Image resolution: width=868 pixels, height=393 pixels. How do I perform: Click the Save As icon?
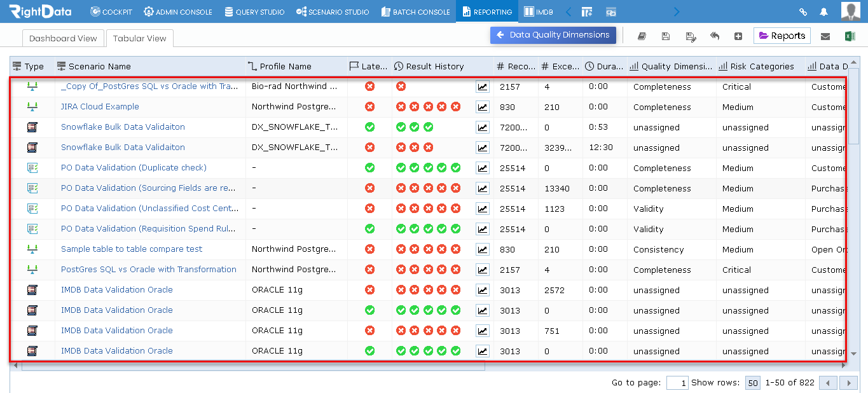click(691, 36)
